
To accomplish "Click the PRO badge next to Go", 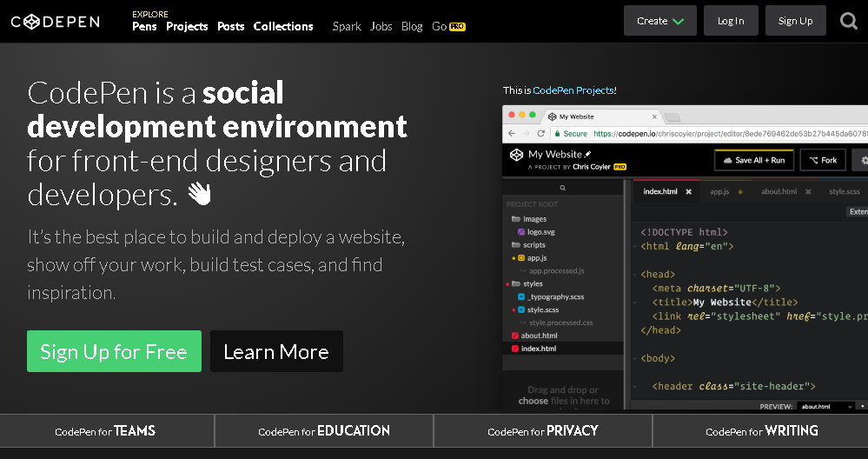I will pos(457,27).
